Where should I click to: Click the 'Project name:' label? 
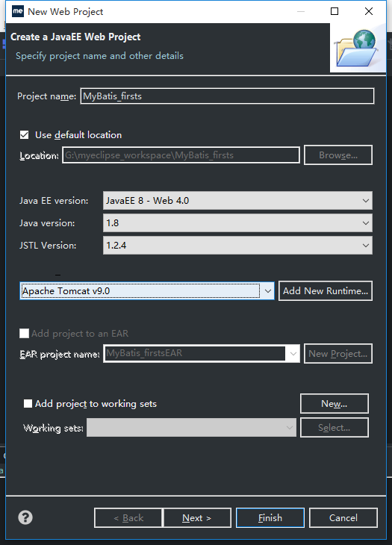46,96
